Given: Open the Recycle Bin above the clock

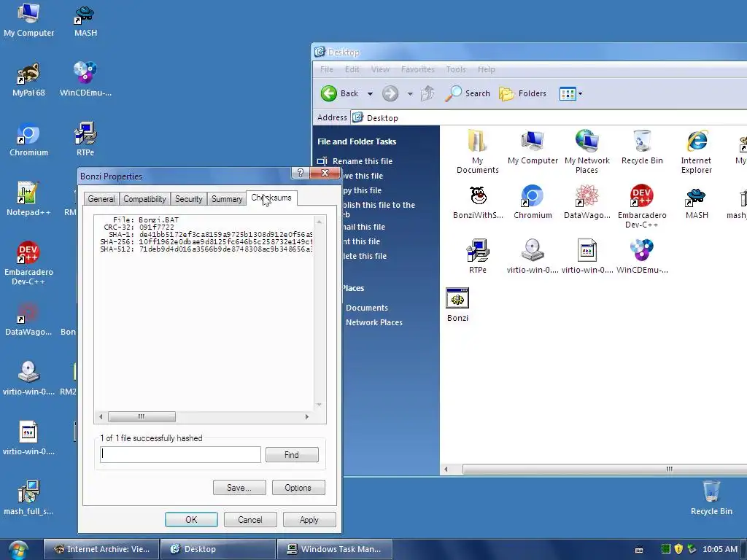Looking at the screenshot, I should (711, 498).
